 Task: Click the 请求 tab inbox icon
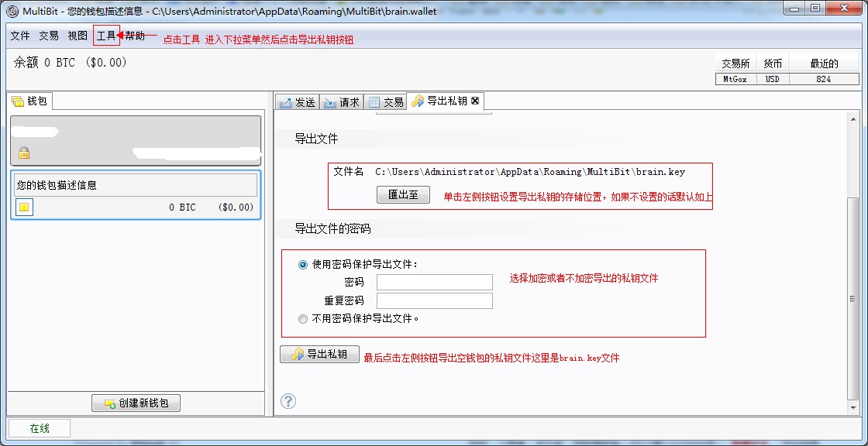point(330,103)
